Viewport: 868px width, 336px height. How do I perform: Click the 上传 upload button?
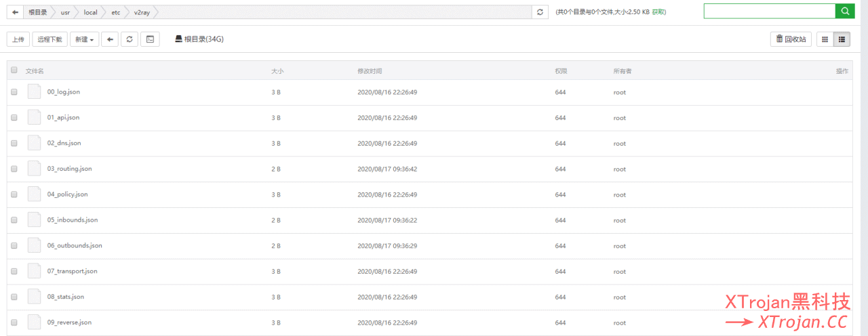(18, 39)
